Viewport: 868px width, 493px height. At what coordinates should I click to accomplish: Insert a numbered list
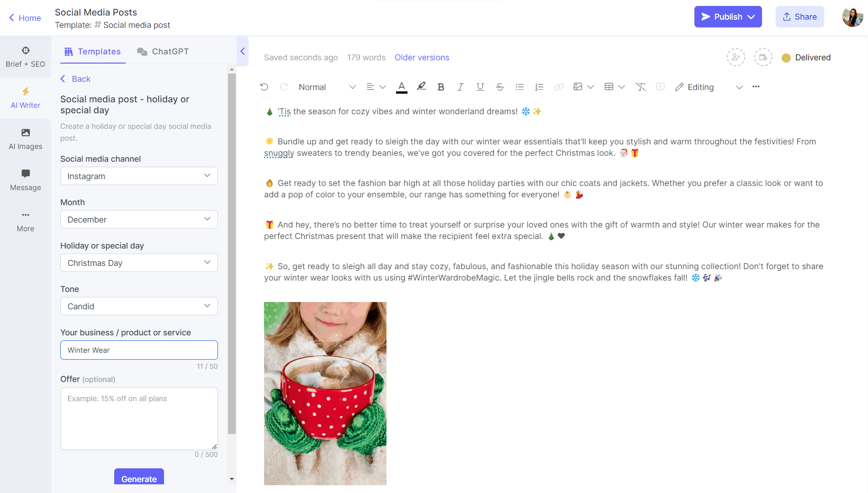point(539,87)
